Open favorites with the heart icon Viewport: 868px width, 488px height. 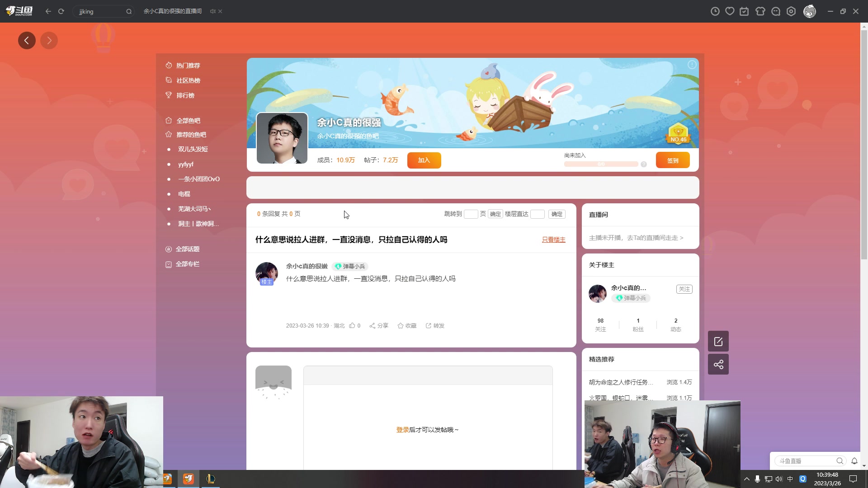point(730,11)
